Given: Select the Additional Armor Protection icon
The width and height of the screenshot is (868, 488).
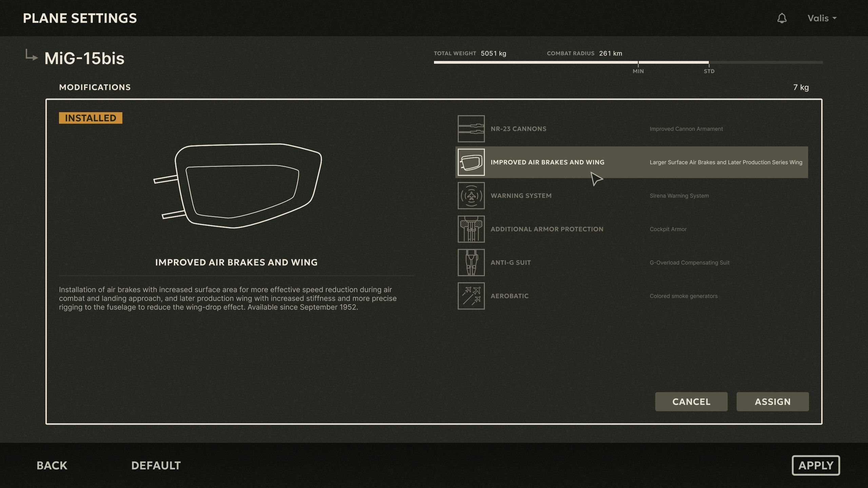Looking at the screenshot, I should (471, 229).
